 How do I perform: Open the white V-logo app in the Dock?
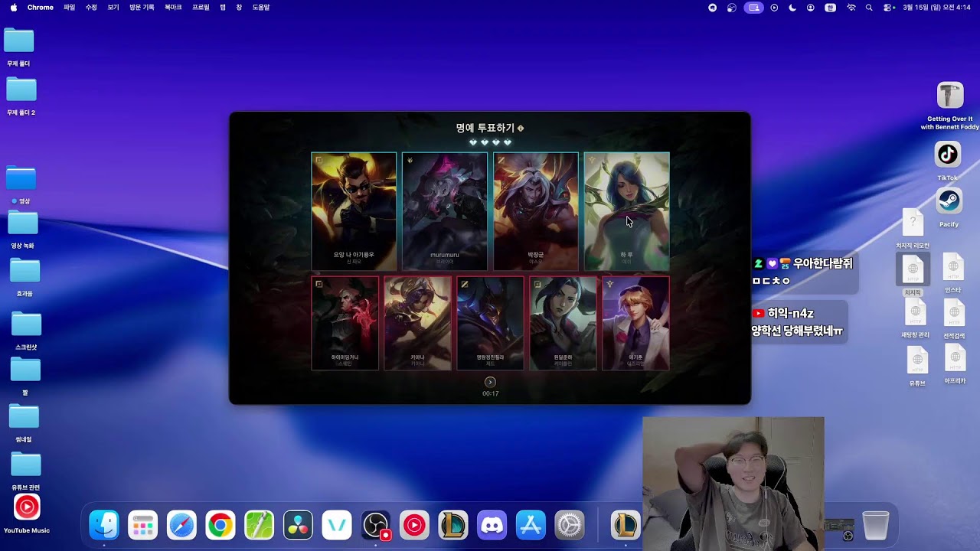coord(337,525)
